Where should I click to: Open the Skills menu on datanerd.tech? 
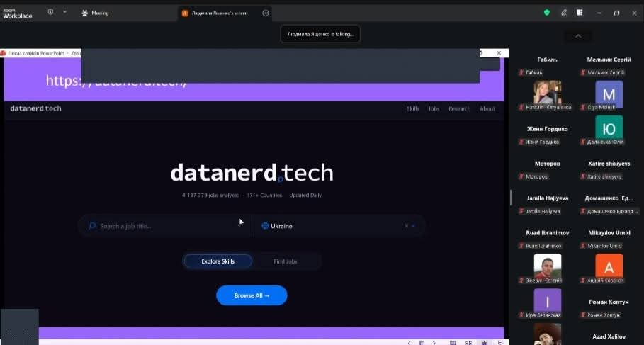pos(413,108)
